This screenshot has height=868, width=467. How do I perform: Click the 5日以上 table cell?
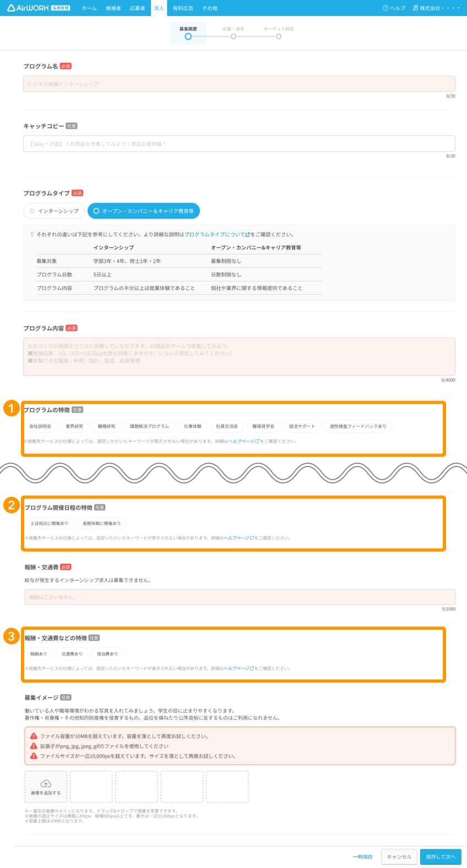102,274
